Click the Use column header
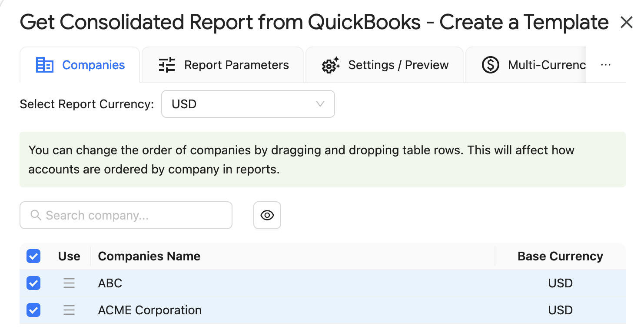Viewport: 644px width, 333px height. tap(69, 256)
